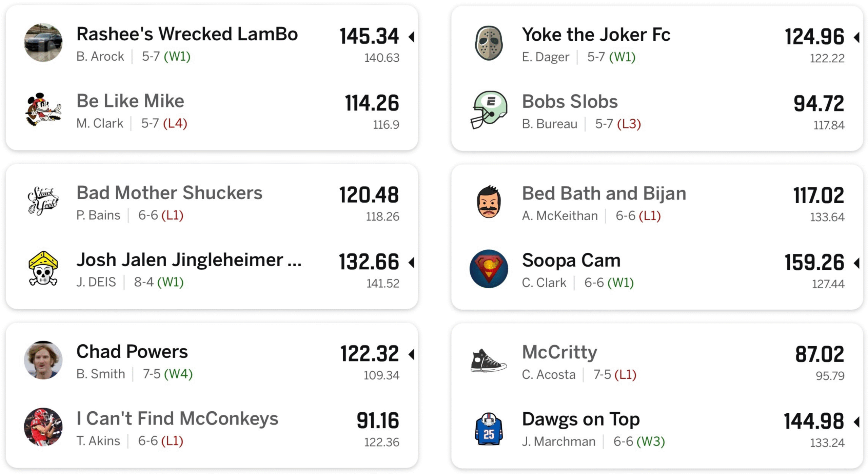Click Be Like Mike mouse logo

point(43,110)
